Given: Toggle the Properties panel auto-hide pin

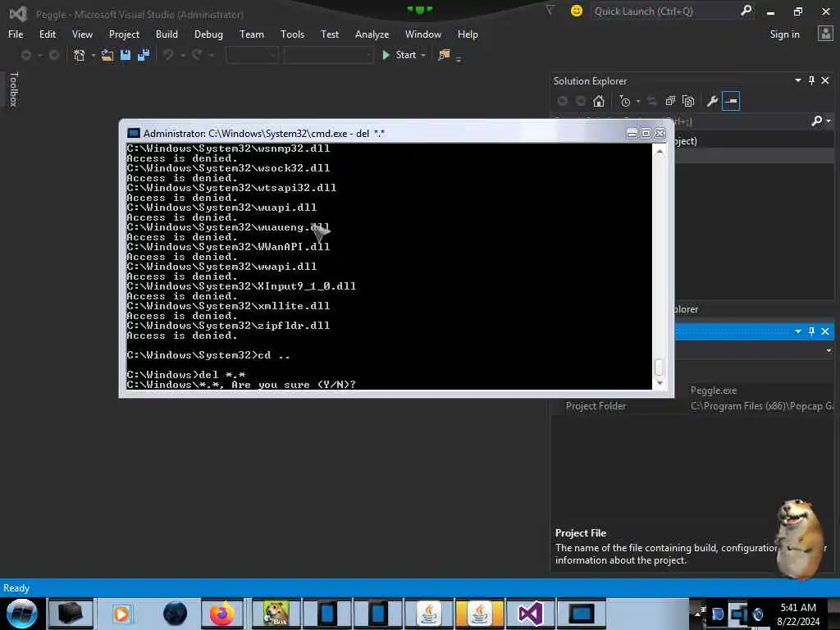Looking at the screenshot, I should 811,331.
